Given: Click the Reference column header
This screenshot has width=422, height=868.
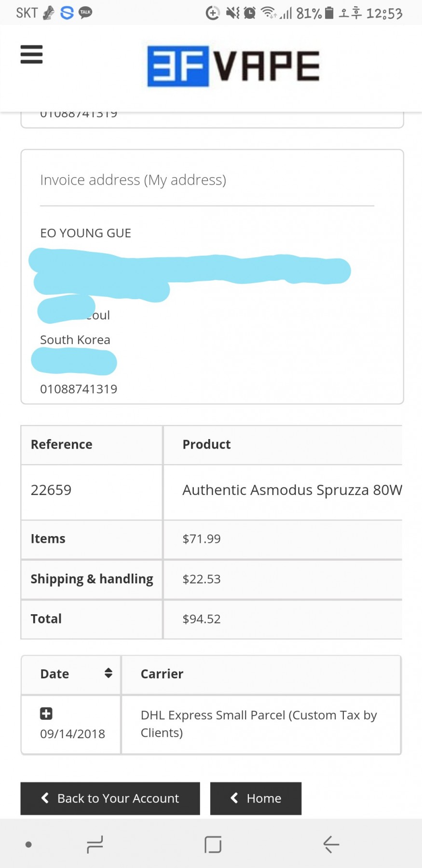Looking at the screenshot, I should pyautogui.click(x=62, y=444).
